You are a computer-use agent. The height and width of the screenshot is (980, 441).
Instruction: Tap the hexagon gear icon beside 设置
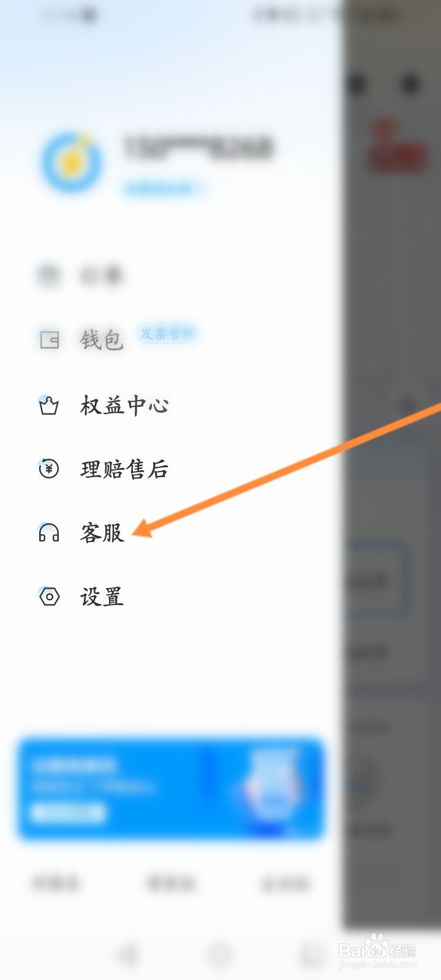49,596
